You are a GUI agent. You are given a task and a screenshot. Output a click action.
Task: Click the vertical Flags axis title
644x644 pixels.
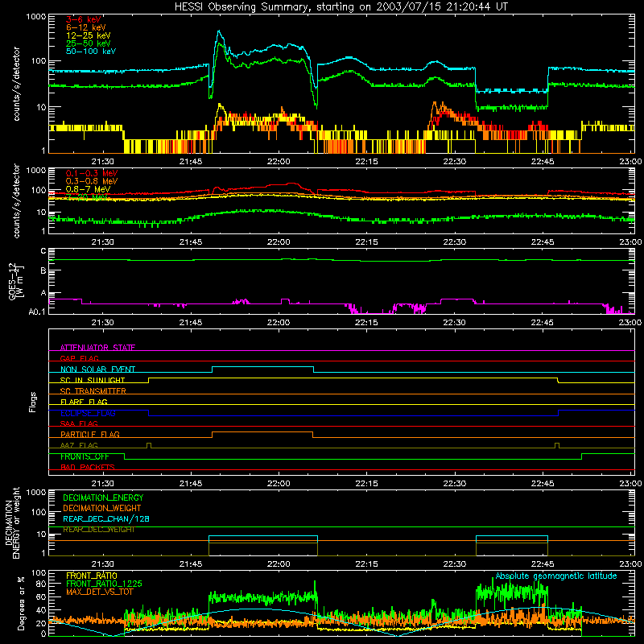(x=33, y=402)
